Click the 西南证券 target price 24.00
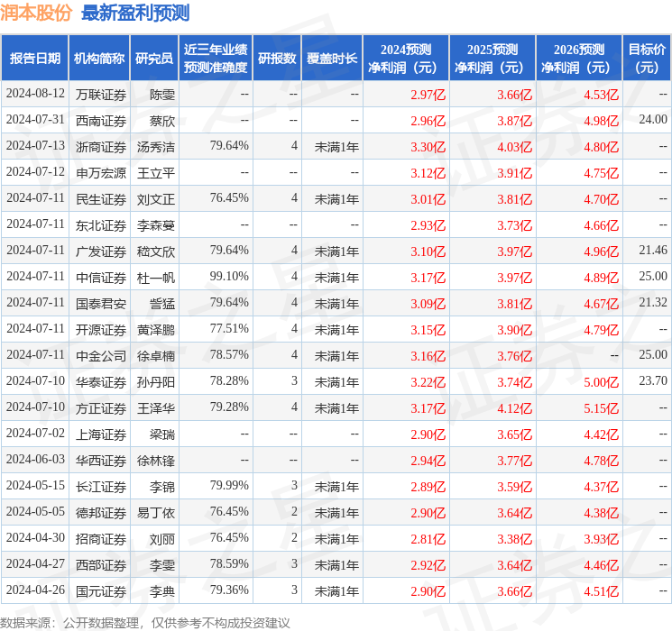Viewport: 672px width, 631px height. (x=653, y=120)
